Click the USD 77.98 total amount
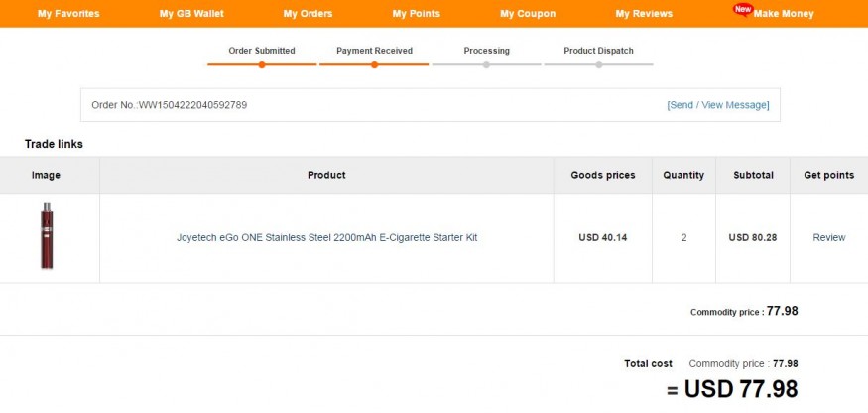The width and height of the screenshot is (868, 413). (x=741, y=389)
